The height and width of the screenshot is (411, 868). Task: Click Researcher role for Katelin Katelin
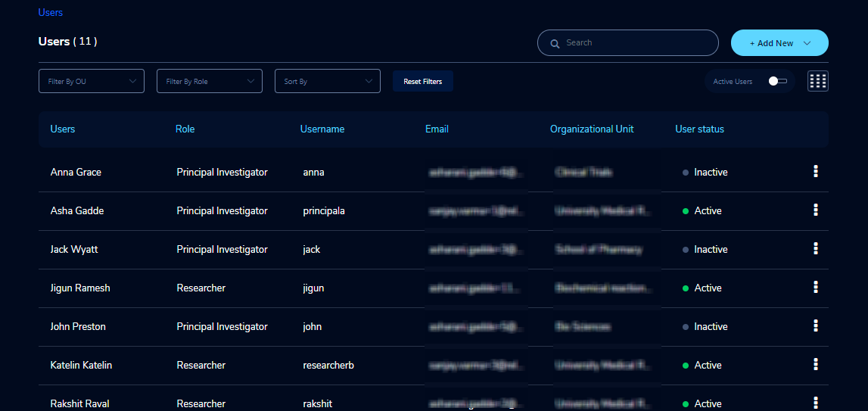201,366
